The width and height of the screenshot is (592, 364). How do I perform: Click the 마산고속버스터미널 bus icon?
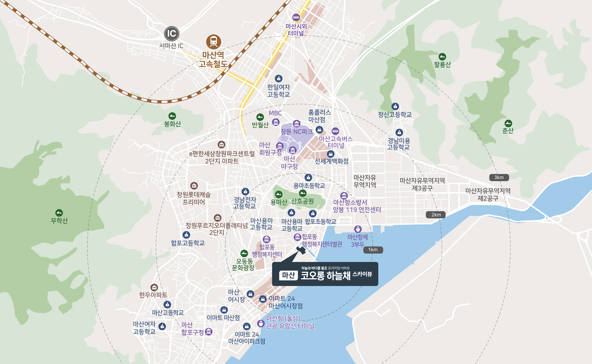pos(335,131)
